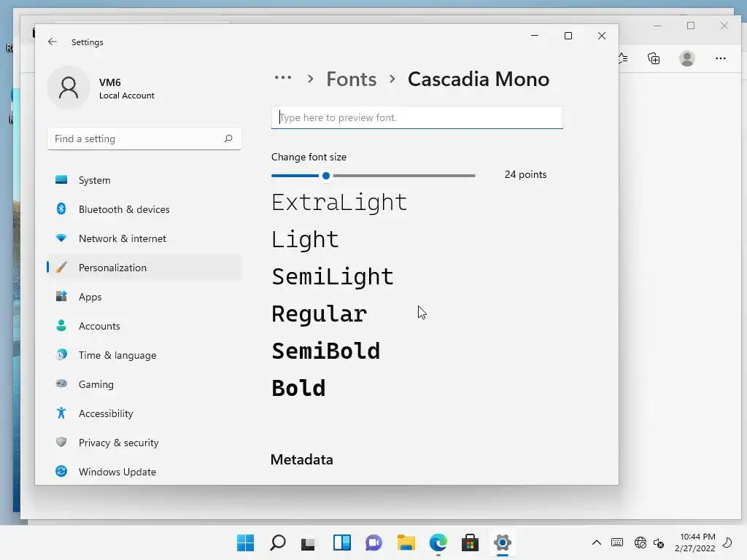Open the Edge profile avatar

(x=687, y=58)
